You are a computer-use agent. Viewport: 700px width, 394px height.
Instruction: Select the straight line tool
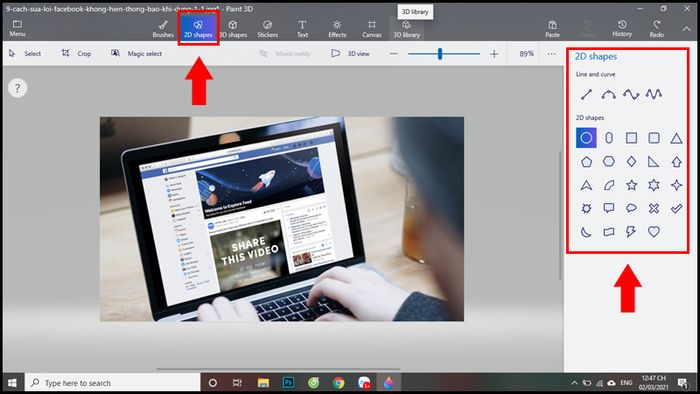pyautogui.click(x=586, y=94)
